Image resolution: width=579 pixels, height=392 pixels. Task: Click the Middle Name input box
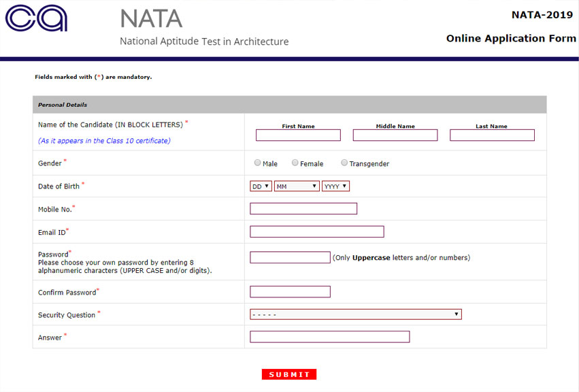tap(395, 135)
